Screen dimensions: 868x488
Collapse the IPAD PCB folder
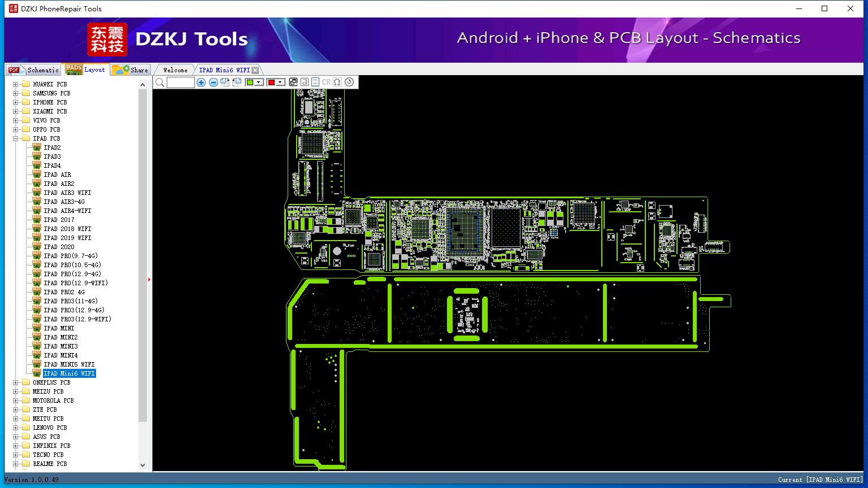[16, 138]
